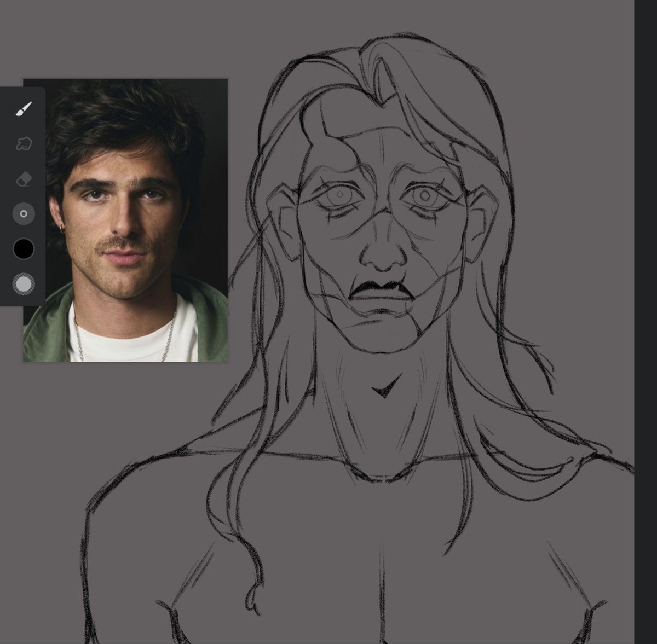Screen dimensions: 657x644
Task: Select the Smudge tool
Action: pyautogui.click(x=24, y=144)
